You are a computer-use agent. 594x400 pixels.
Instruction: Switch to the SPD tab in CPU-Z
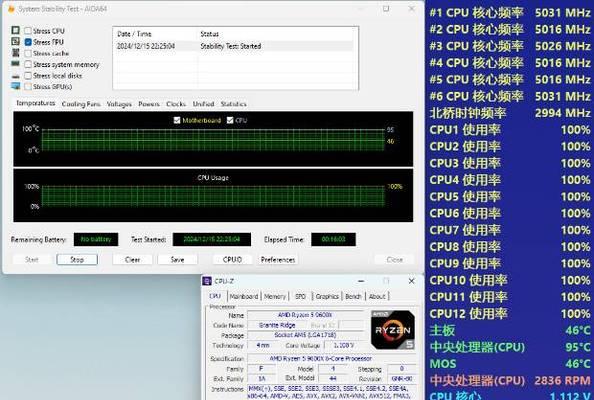pyautogui.click(x=300, y=296)
